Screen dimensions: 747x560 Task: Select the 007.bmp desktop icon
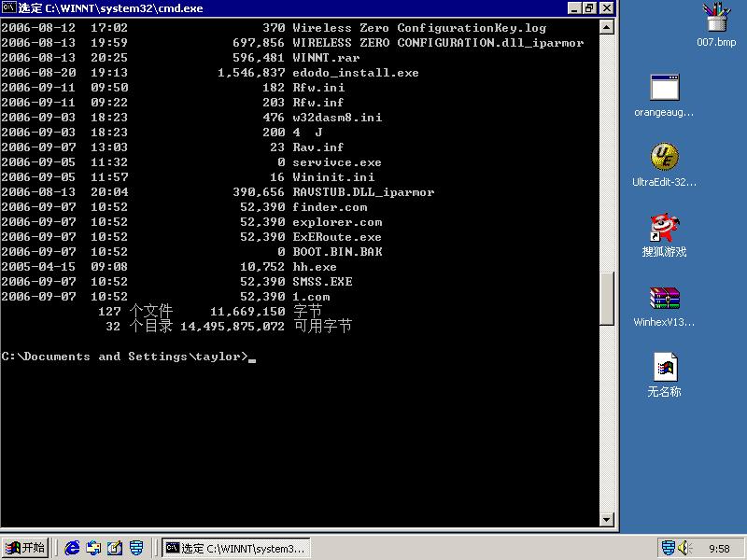pyautogui.click(x=716, y=25)
